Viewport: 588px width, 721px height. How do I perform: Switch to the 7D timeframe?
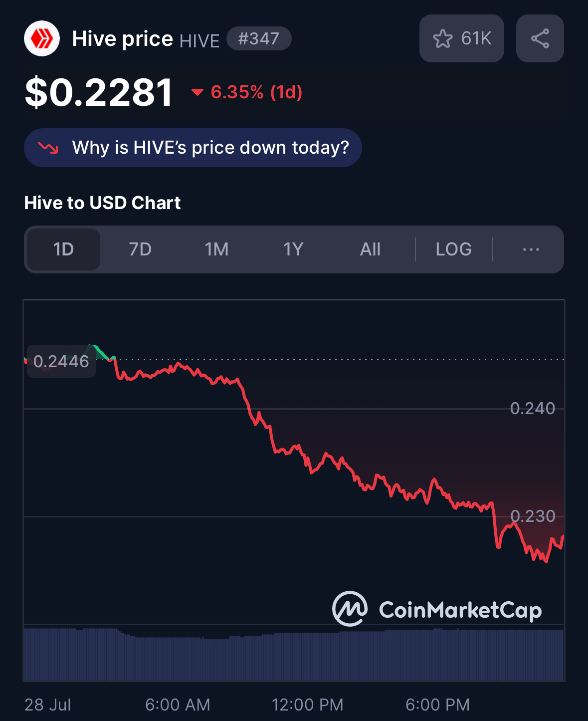[x=140, y=249]
